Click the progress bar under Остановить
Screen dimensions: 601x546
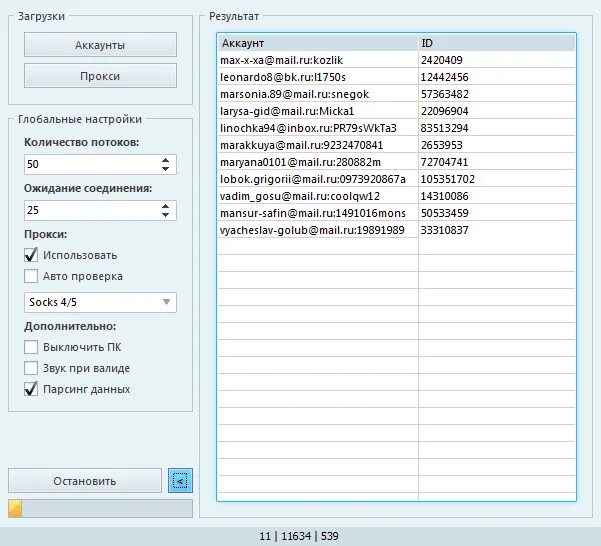click(100, 509)
